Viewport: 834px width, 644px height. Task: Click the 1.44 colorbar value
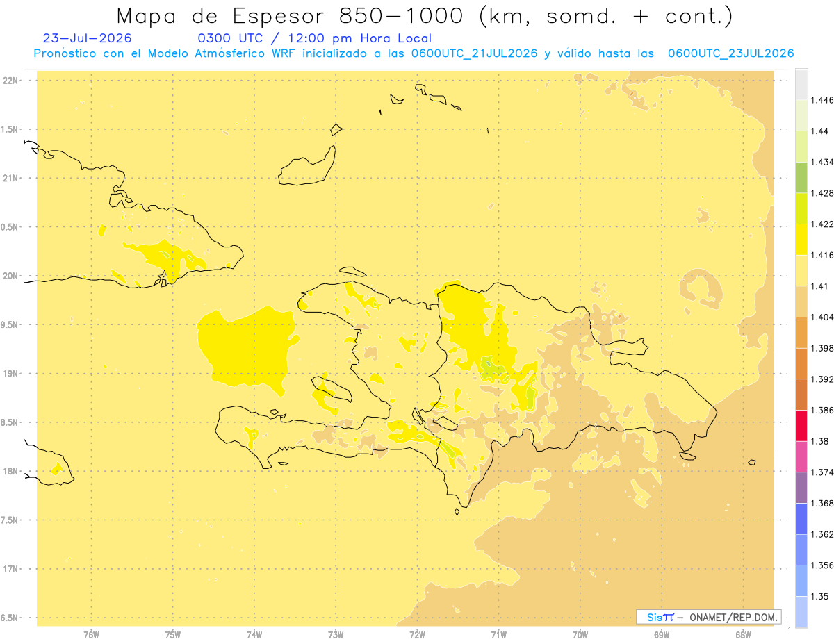(819, 131)
